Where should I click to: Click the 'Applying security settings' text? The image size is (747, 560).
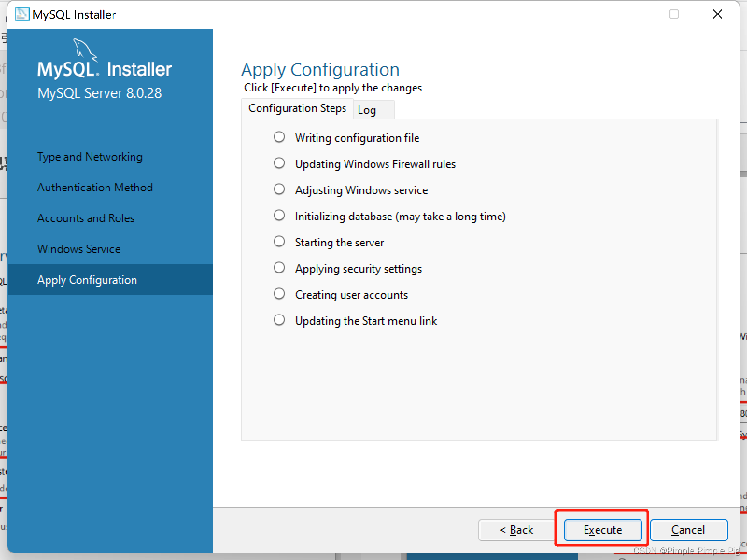pyautogui.click(x=359, y=269)
